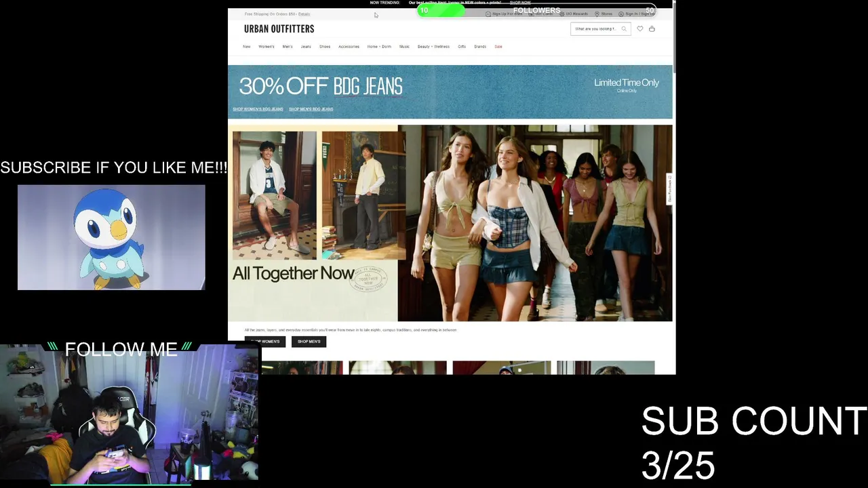Viewport: 868px width, 488px height.
Task: Click the men's yellow cardigan photo
Action: (363, 195)
